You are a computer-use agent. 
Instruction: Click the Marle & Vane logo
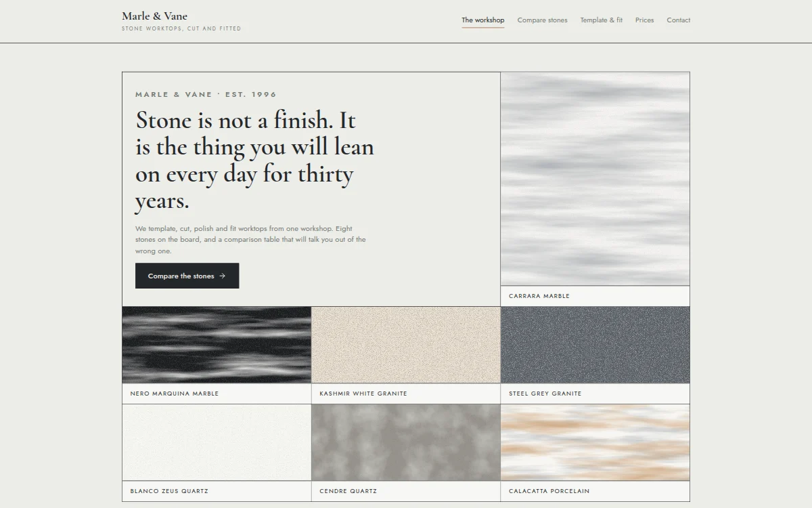click(x=155, y=16)
